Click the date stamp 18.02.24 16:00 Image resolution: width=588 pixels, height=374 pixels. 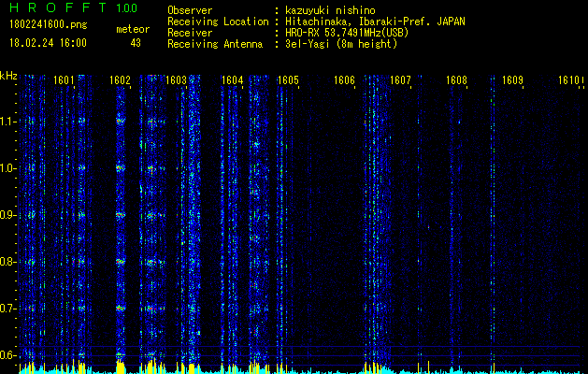pyautogui.click(x=48, y=42)
